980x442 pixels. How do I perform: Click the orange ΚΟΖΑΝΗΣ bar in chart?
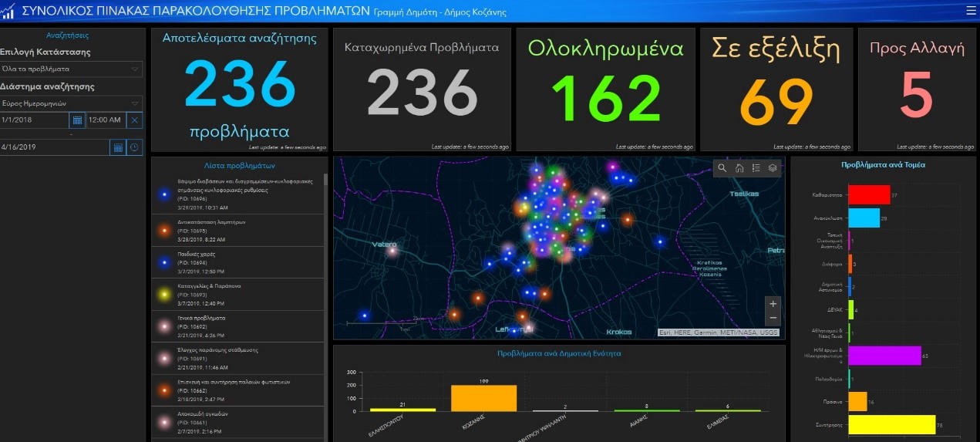pyautogui.click(x=483, y=397)
